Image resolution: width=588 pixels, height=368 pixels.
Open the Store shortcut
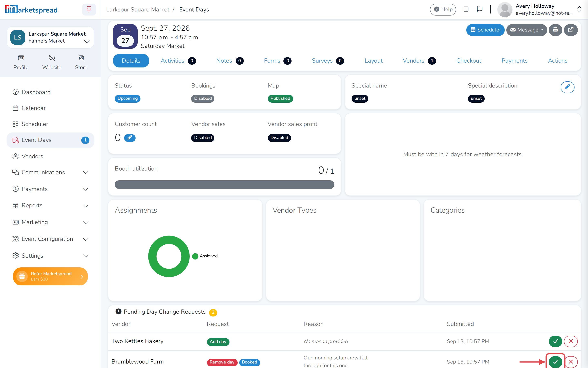pos(81,62)
